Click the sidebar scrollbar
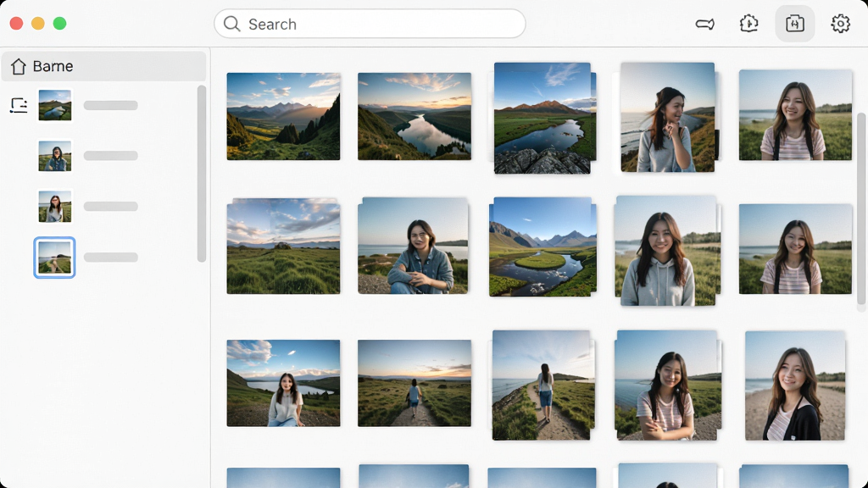Viewport: 868px width, 488px height. pos(202,173)
